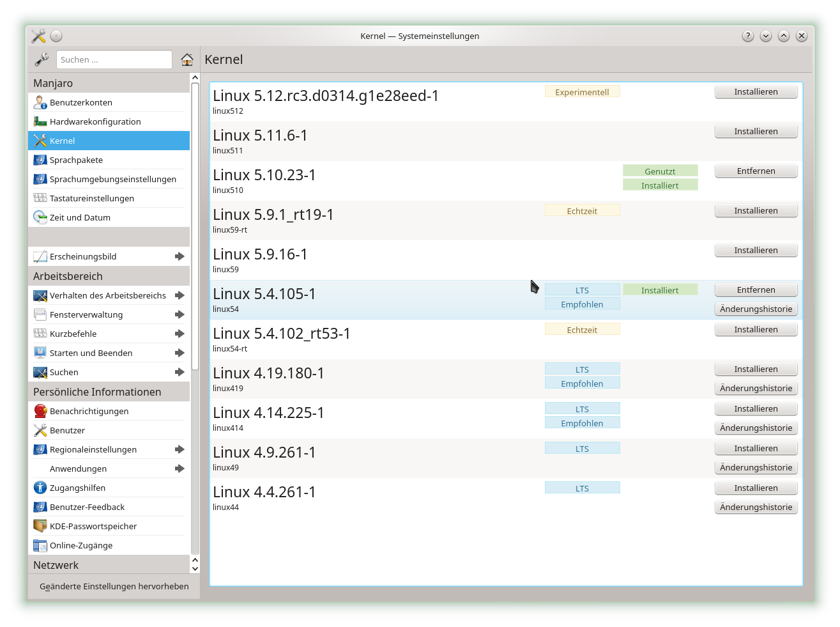Install the Linux 5.9.16-1 kernel
The height and width of the screenshot is (627, 840).
[x=756, y=250]
